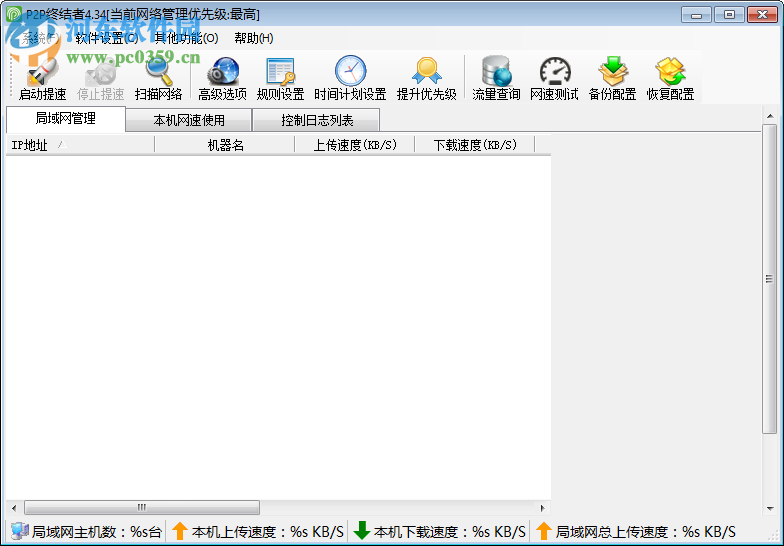Sort by 上传速度(KB/S) column header

pyautogui.click(x=355, y=145)
